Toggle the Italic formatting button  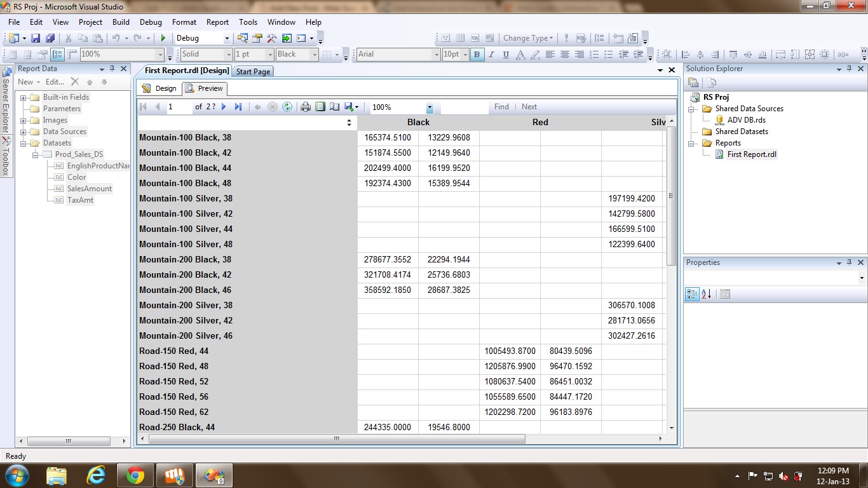(491, 55)
